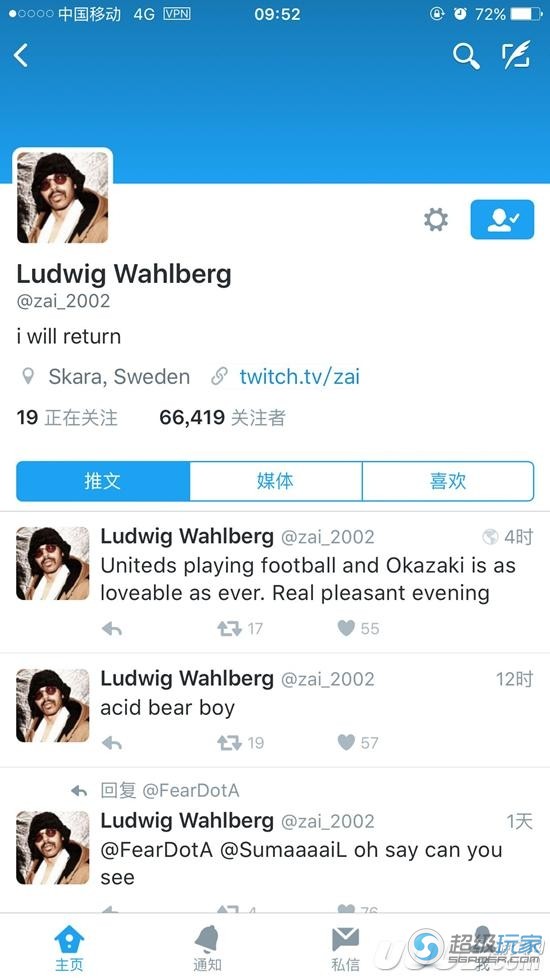Like the acid bear boy tweet
The image size is (550, 978).
coord(358,743)
